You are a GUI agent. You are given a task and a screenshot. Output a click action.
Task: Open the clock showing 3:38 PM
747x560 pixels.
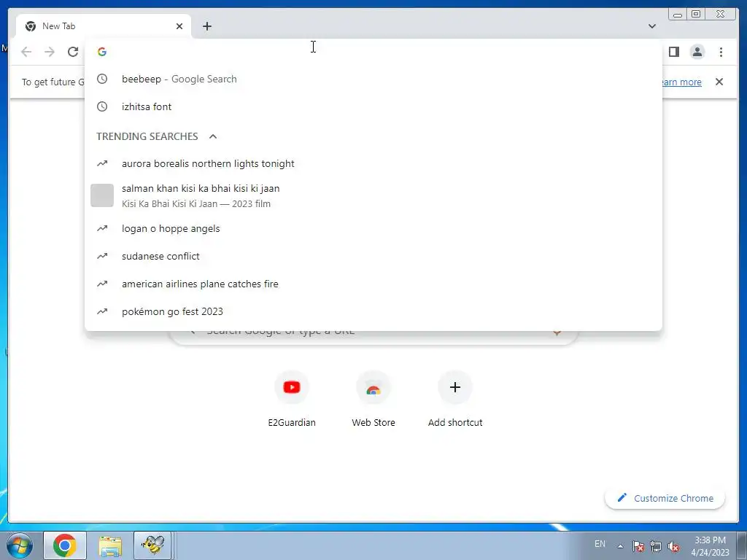tap(710, 546)
